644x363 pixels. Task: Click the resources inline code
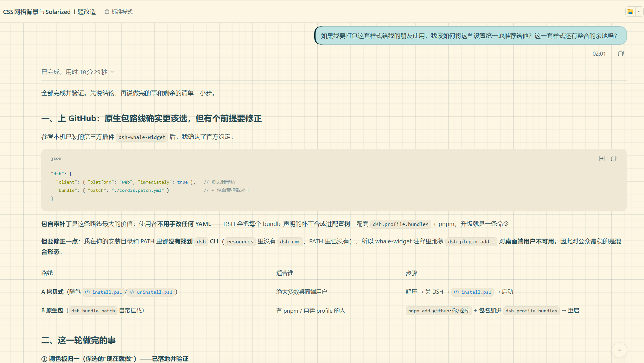(x=240, y=241)
